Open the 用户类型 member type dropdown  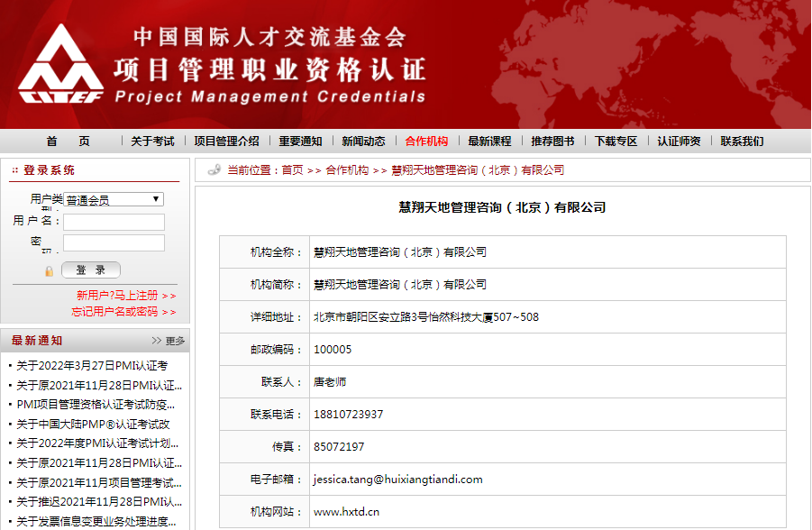coord(114,199)
